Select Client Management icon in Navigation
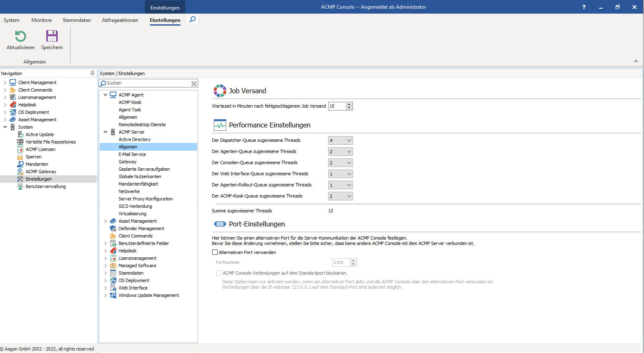This screenshot has height=353, width=644. [x=13, y=82]
